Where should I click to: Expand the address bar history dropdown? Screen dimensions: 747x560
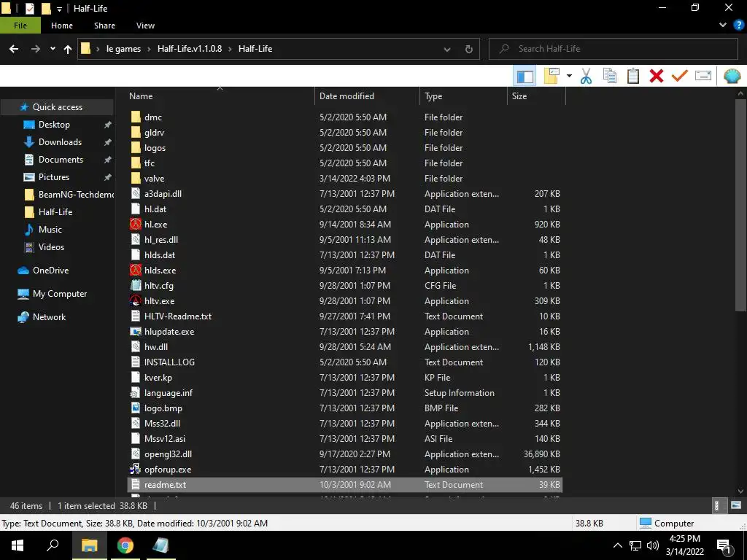(447, 49)
